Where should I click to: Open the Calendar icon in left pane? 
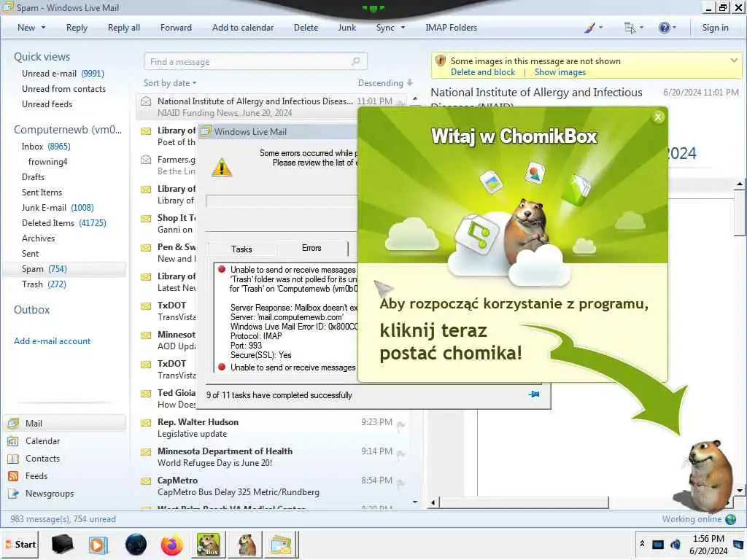click(13, 441)
